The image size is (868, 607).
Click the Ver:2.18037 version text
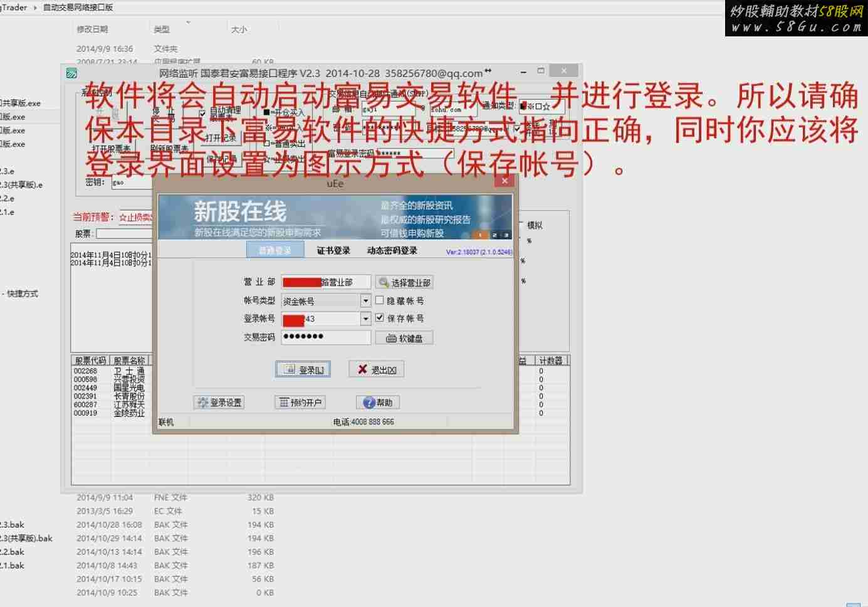(x=479, y=252)
